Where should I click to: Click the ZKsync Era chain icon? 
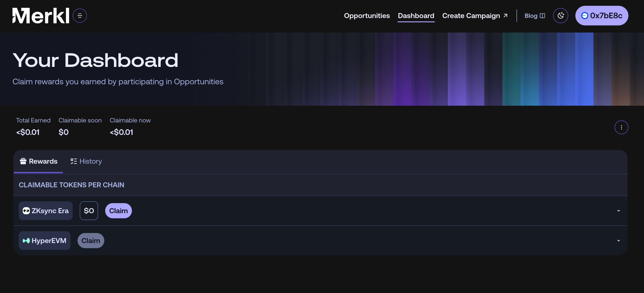tap(26, 211)
